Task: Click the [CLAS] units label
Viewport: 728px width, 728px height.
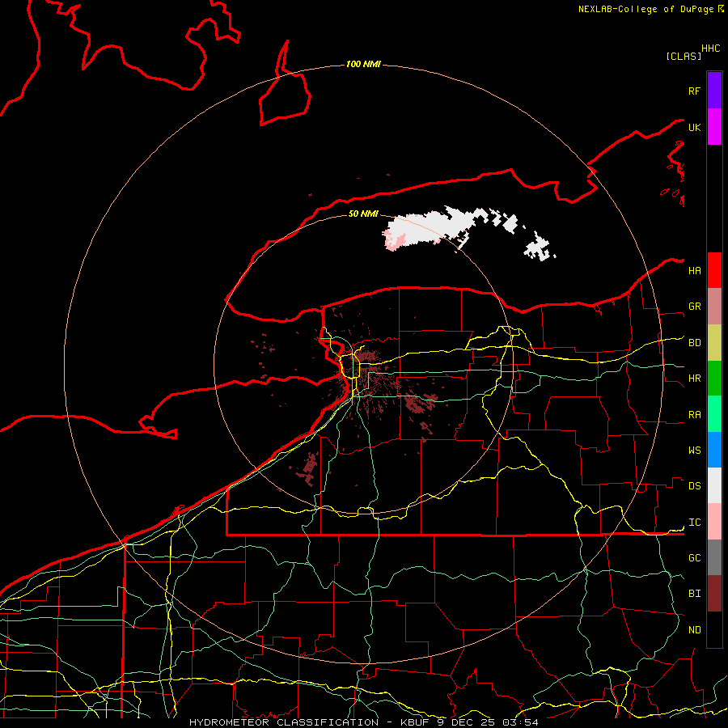Action: tap(684, 56)
